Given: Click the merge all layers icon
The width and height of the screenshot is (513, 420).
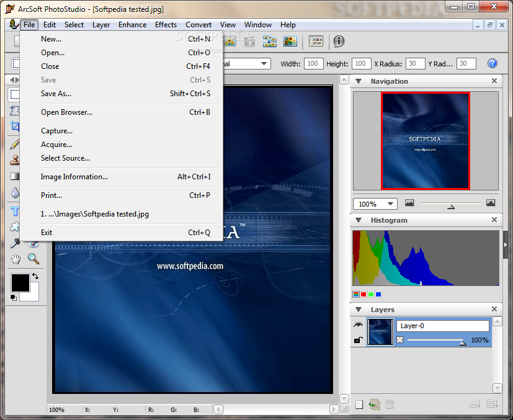Looking at the screenshot, I should (492, 404).
